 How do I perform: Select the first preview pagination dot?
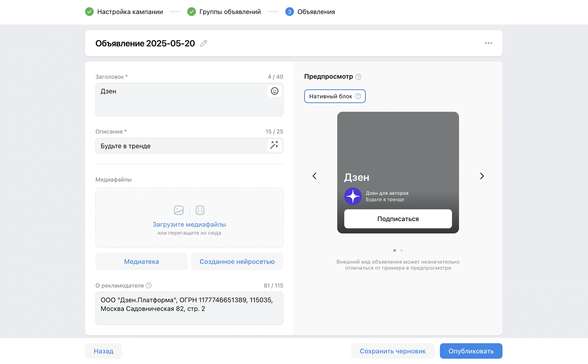[394, 250]
